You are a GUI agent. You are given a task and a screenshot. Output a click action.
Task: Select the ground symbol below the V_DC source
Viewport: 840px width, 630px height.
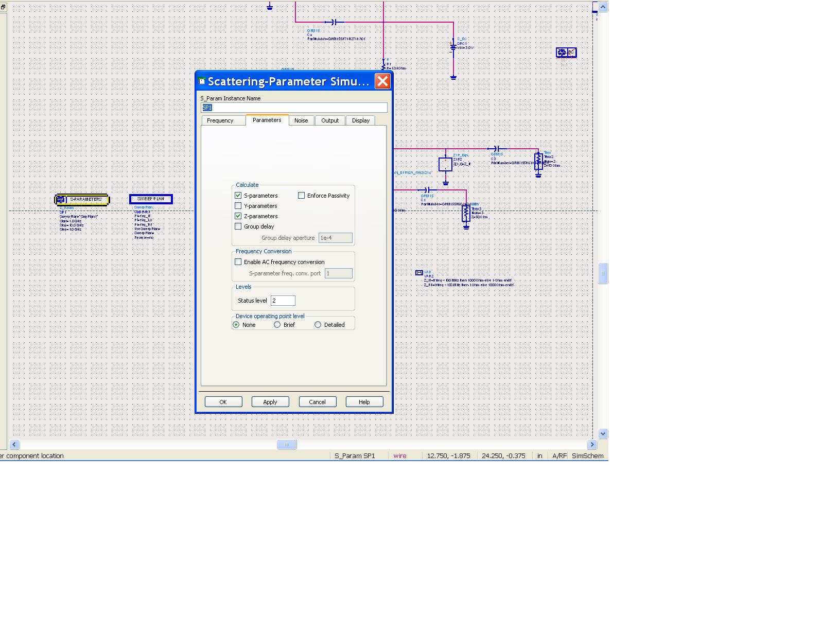click(x=453, y=78)
